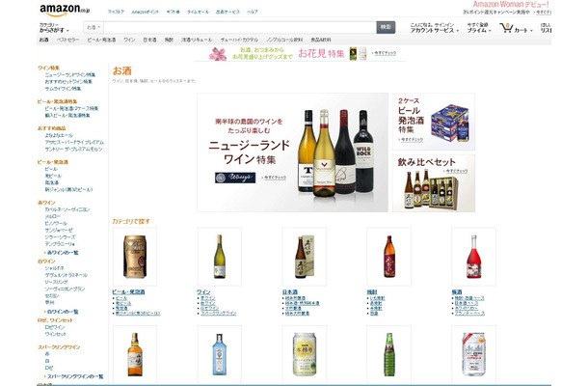Click sidebar 新ジャンル(第3のビール) link
Viewport: 588px width, 386px height.
68,189
